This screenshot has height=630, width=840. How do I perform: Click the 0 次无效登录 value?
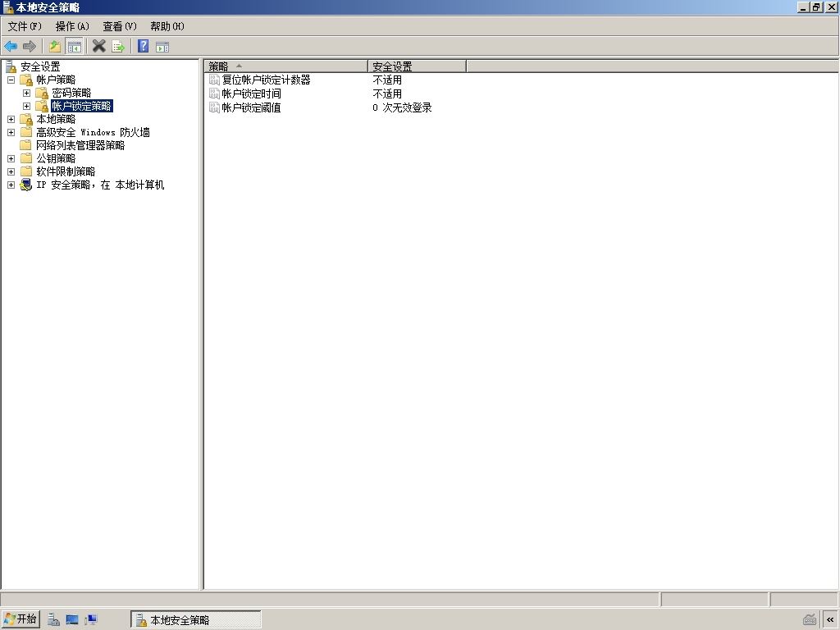tap(402, 107)
